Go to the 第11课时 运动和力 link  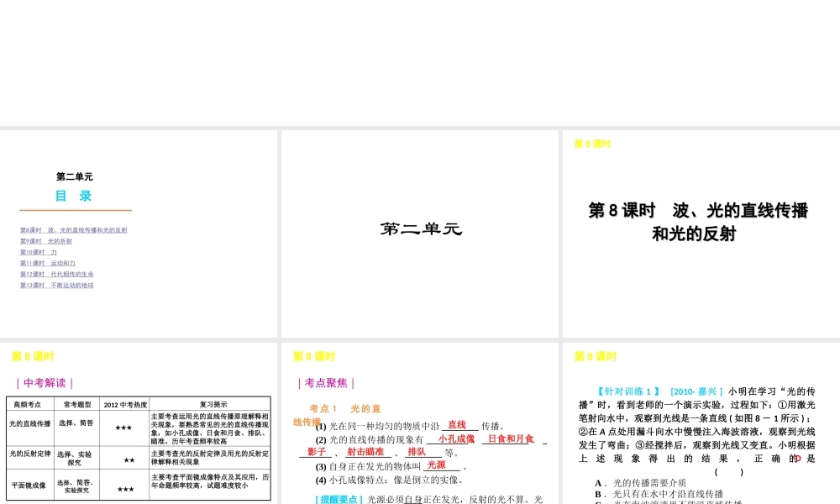(48, 263)
